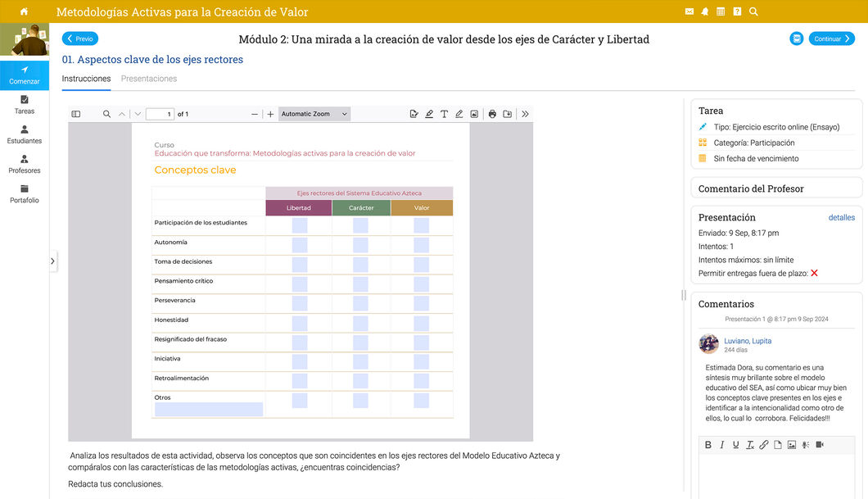Open the notifications bell

tap(705, 11)
